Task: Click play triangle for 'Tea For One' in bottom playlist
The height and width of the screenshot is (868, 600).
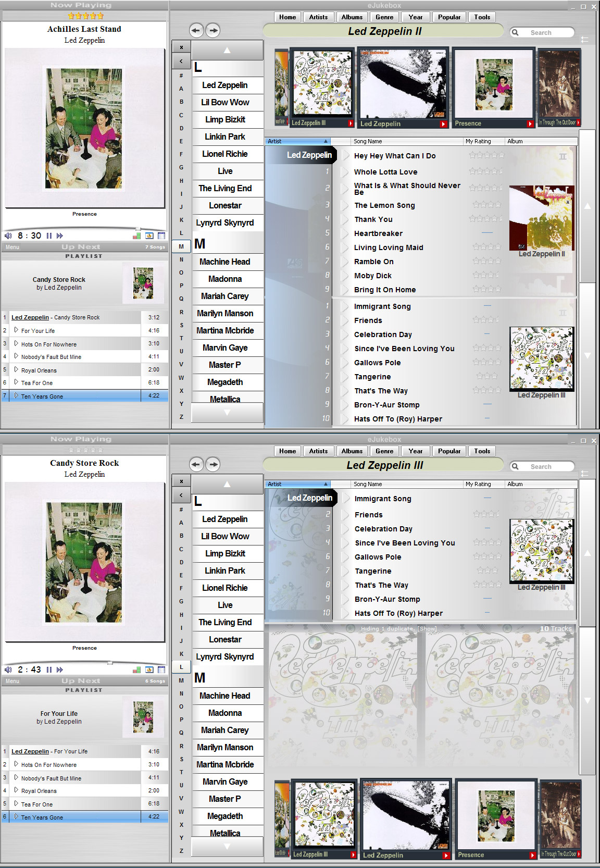Action: (x=16, y=803)
